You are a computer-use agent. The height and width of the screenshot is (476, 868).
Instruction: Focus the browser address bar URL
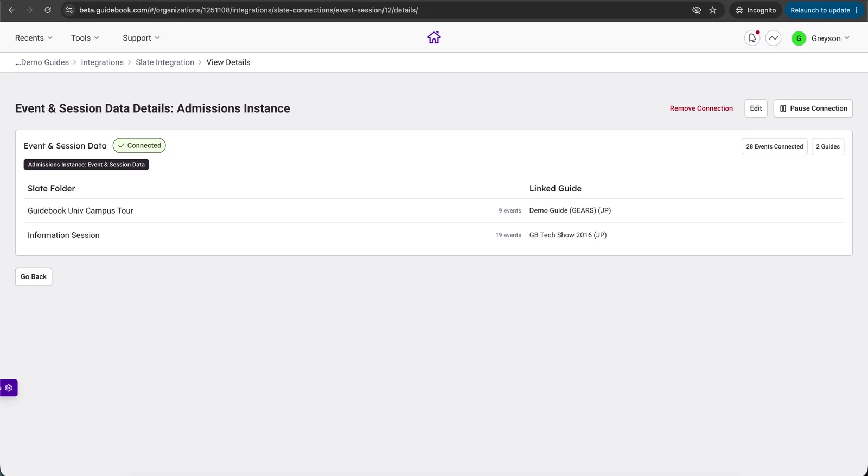point(248,10)
